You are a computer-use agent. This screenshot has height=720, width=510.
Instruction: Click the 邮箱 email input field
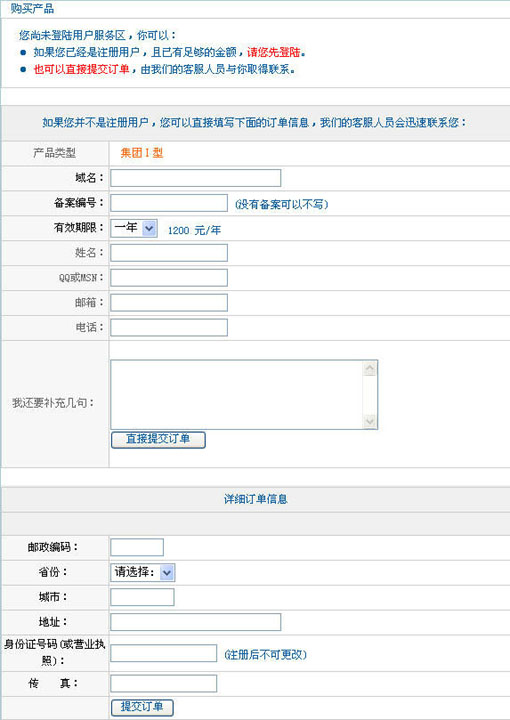[169, 303]
